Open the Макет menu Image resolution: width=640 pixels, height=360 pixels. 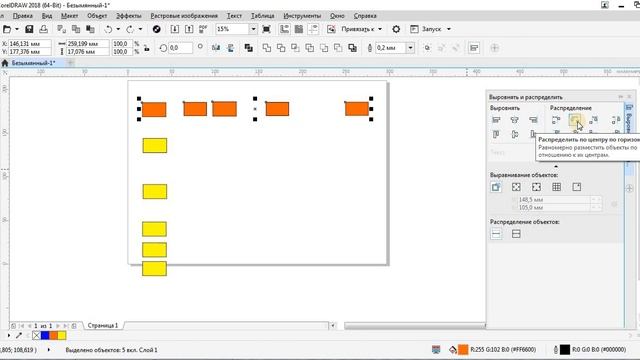pyautogui.click(x=69, y=16)
